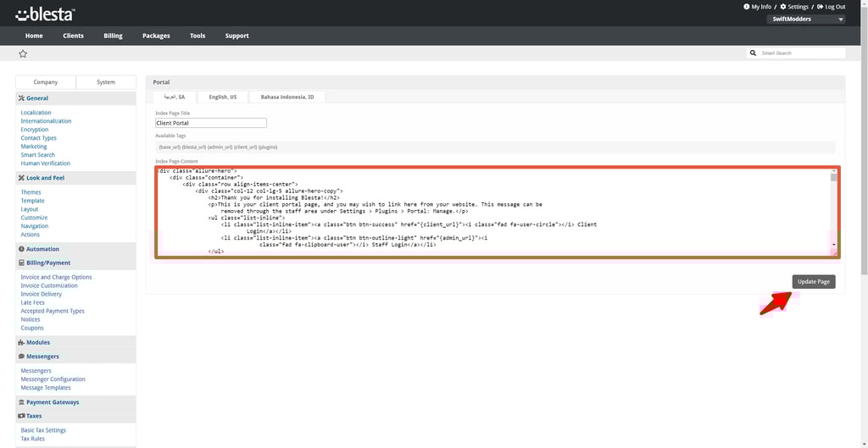Open the Invoice Customization link
This screenshot has height=448, width=868.
coord(49,286)
